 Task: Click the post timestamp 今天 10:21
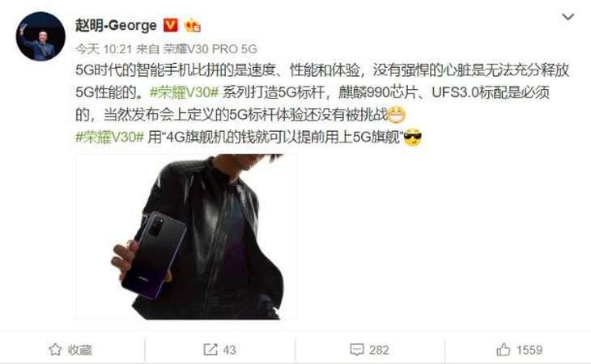[x=104, y=49]
